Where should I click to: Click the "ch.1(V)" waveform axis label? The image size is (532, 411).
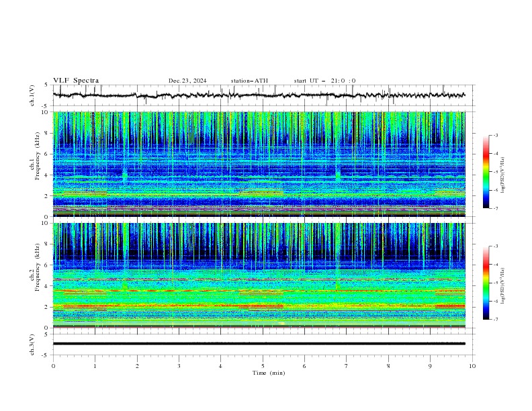[x=32, y=95]
